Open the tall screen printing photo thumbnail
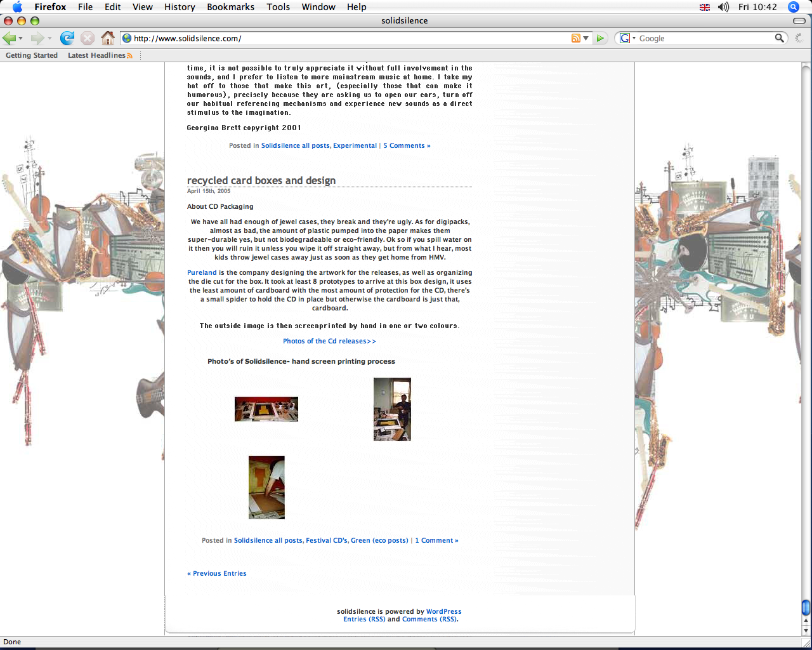Viewport: 812px width, 650px height. click(392, 409)
